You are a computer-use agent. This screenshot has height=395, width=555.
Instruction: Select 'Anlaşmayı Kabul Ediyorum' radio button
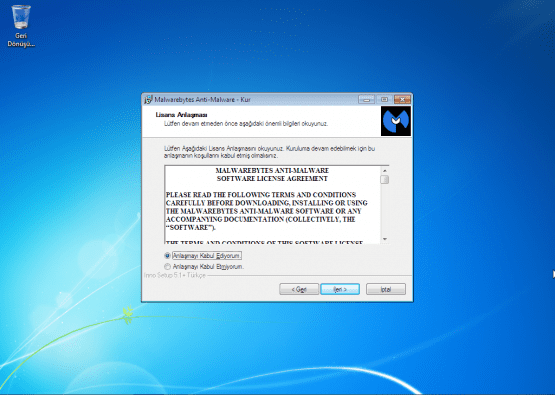coord(167,256)
